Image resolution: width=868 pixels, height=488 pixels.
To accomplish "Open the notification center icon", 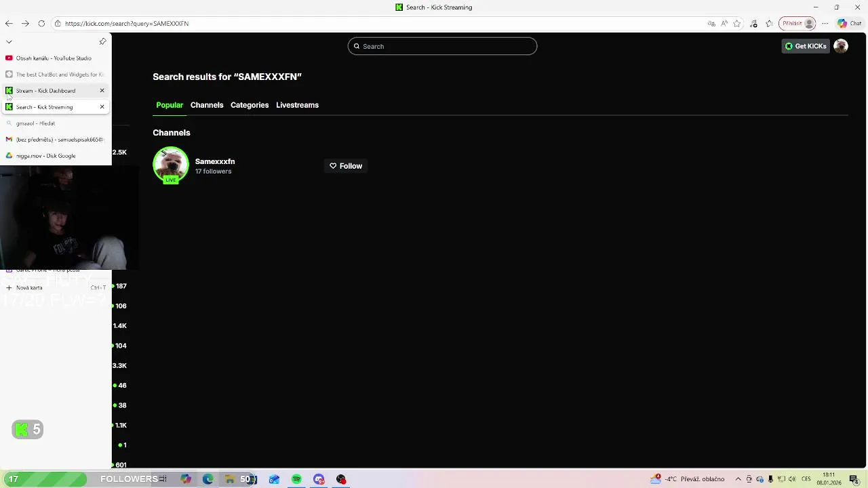I will tap(854, 479).
